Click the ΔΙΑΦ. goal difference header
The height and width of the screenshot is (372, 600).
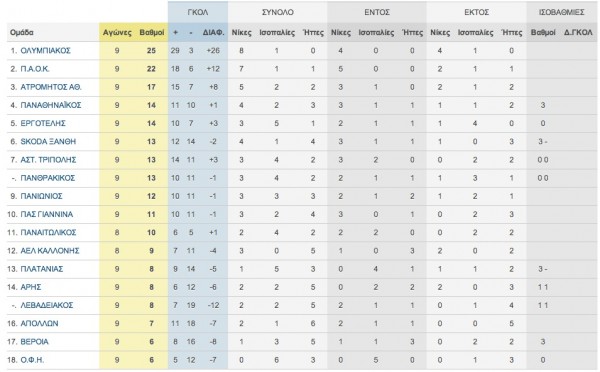214,33
